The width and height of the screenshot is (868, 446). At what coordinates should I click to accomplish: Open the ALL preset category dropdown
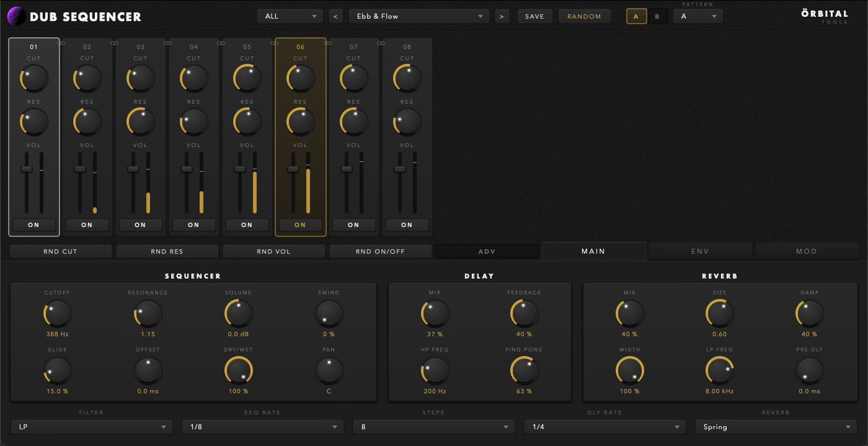click(x=290, y=16)
